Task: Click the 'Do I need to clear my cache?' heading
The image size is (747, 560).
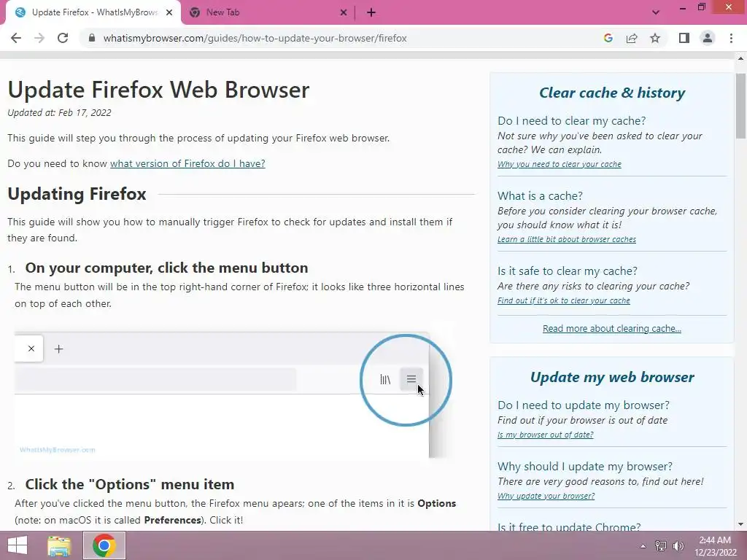Action: click(x=572, y=121)
